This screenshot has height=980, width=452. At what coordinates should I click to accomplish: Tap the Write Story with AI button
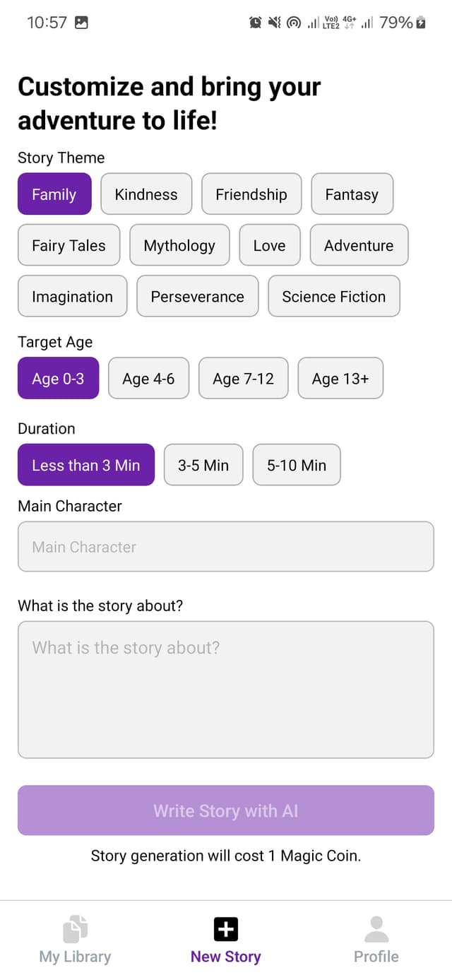(x=225, y=810)
